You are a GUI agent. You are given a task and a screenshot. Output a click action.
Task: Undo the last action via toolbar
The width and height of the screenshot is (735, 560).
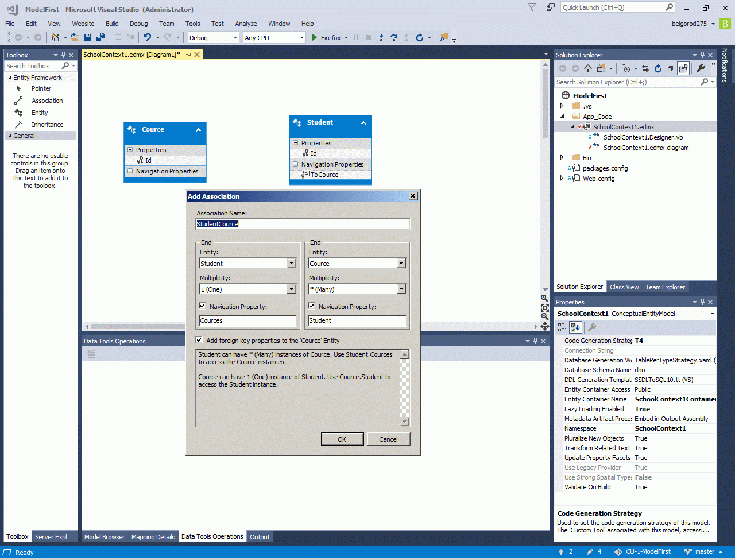(x=148, y=38)
